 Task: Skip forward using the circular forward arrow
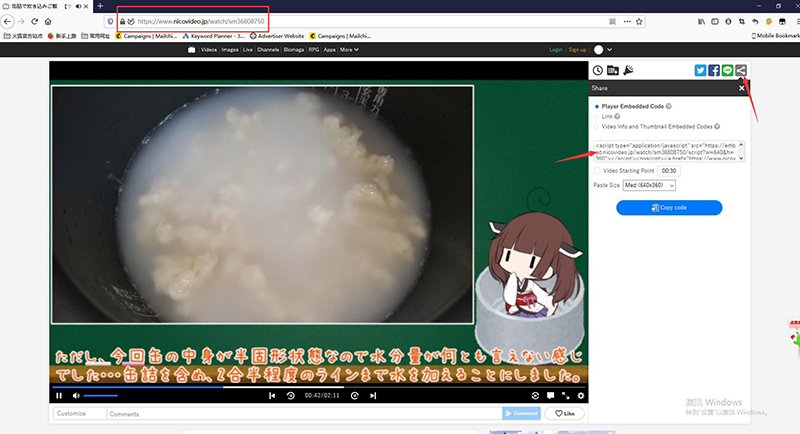(x=355, y=396)
